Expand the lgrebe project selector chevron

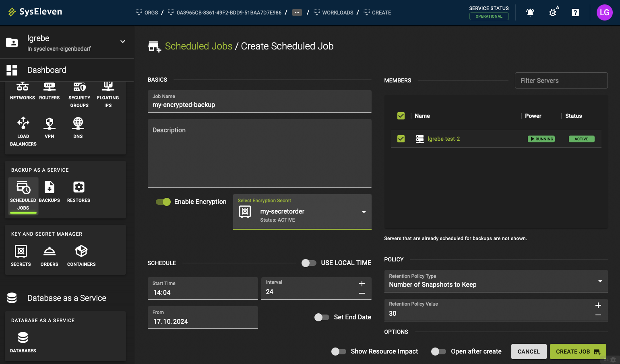click(x=123, y=41)
